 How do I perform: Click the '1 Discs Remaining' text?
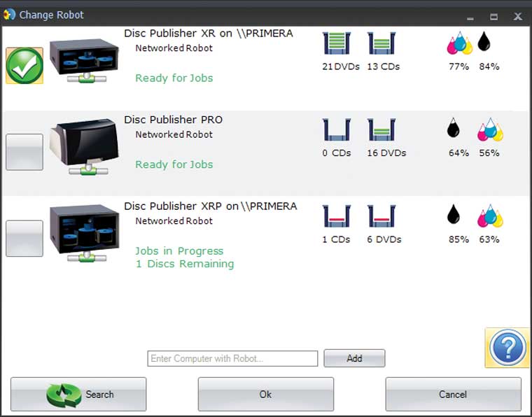pos(185,264)
